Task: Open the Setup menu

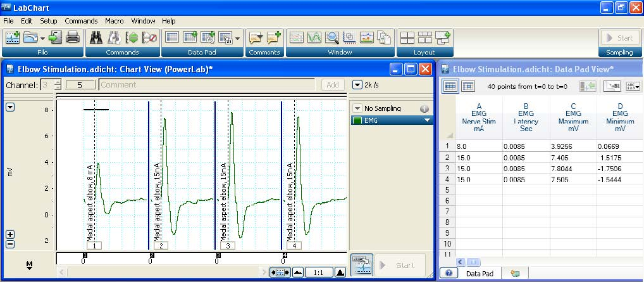Action: click(48, 21)
